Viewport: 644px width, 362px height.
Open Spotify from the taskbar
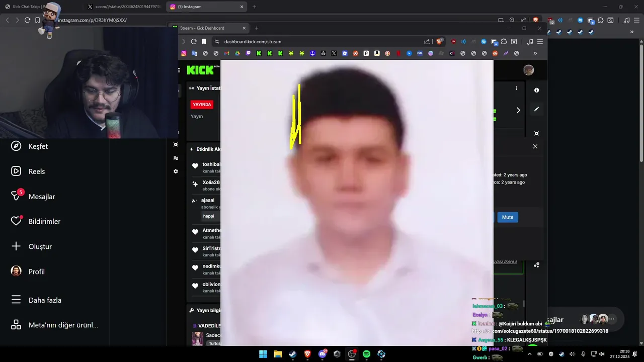tap(367, 354)
